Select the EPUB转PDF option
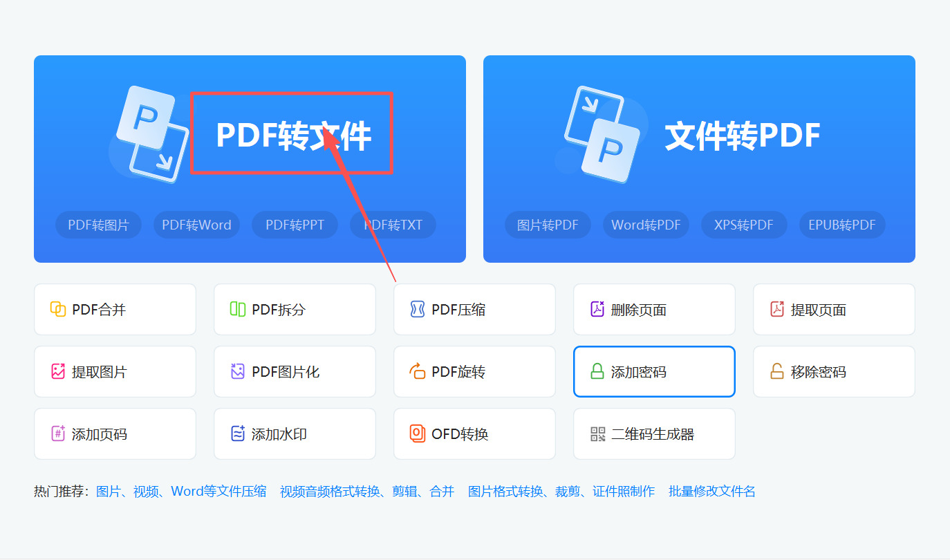 point(842,224)
